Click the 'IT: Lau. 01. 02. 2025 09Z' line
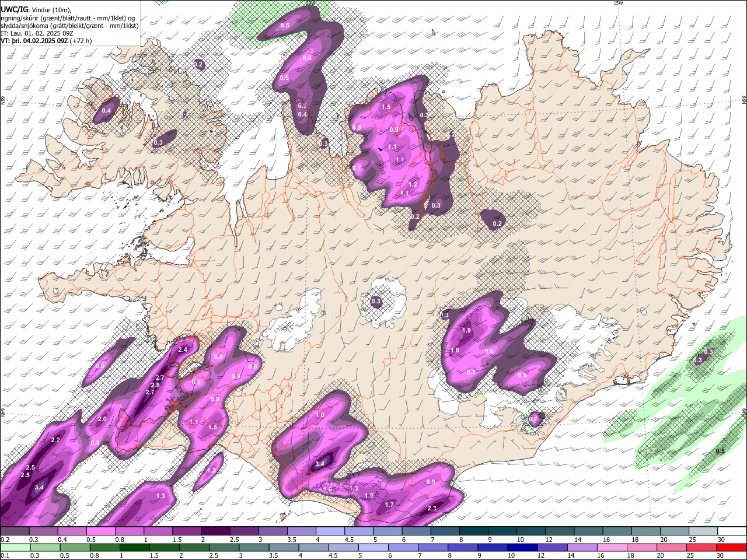Viewport: 747px width, 560px height. (x=37, y=33)
